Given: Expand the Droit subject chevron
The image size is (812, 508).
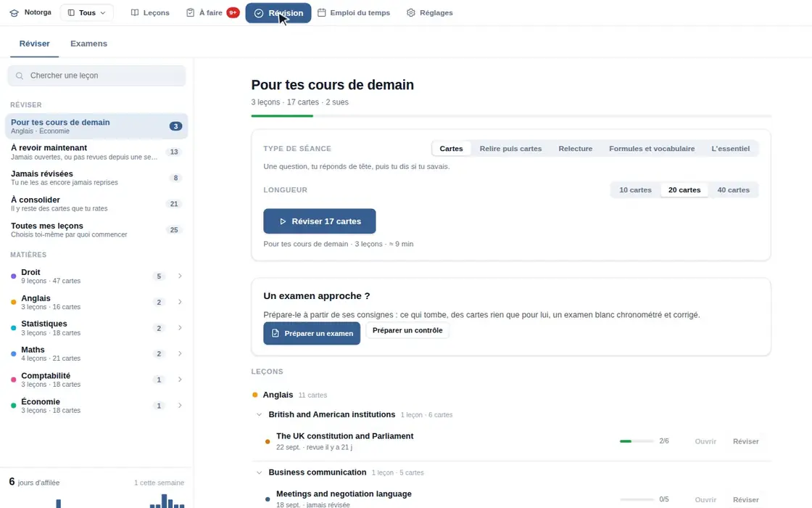Looking at the screenshot, I should point(180,276).
